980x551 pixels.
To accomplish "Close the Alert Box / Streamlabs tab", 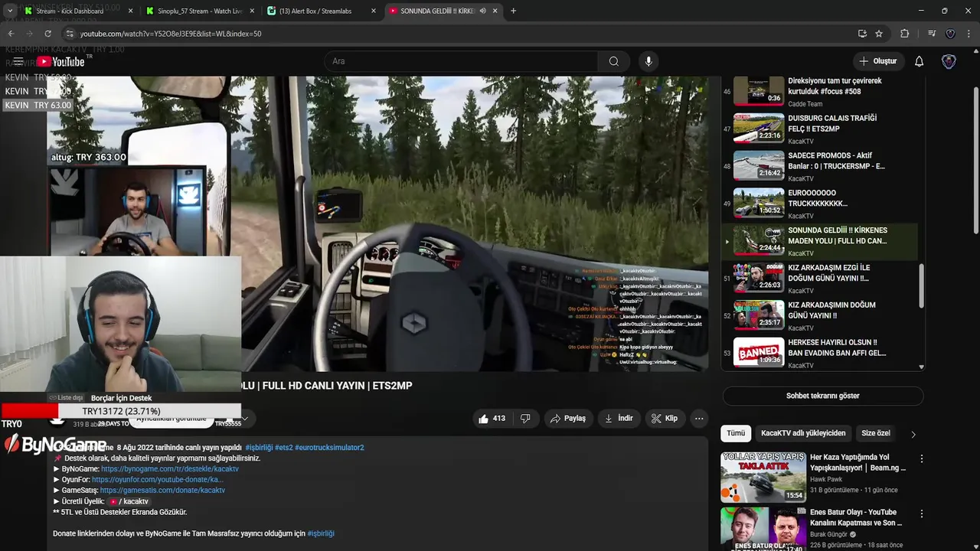I will click(374, 11).
